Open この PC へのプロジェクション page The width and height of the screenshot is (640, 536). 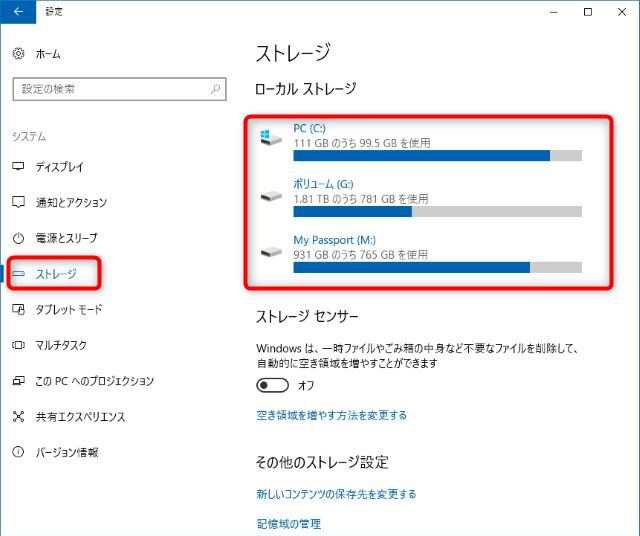(95, 381)
